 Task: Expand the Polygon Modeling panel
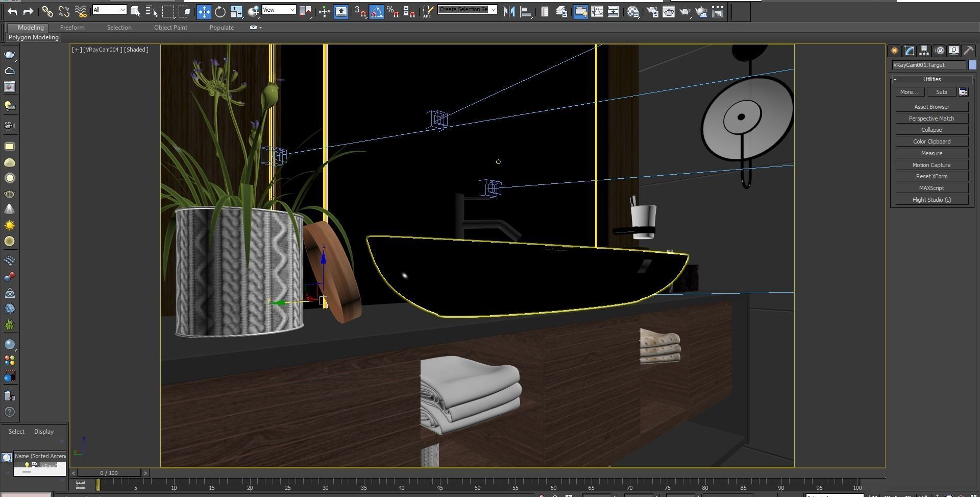pyautogui.click(x=34, y=37)
